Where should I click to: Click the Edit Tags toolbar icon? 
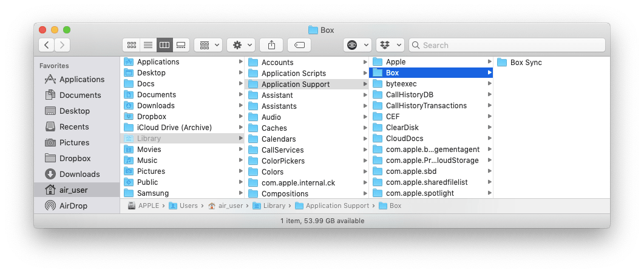(x=299, y=45)
